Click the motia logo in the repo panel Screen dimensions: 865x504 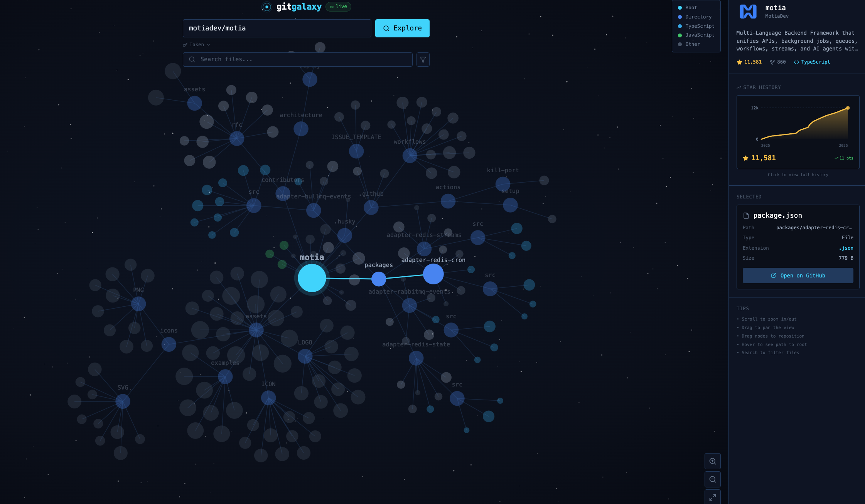click(748, 12)
